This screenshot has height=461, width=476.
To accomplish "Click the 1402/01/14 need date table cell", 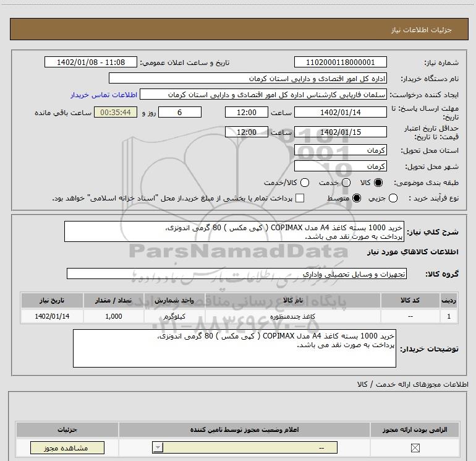I will [x=52, y=316].
